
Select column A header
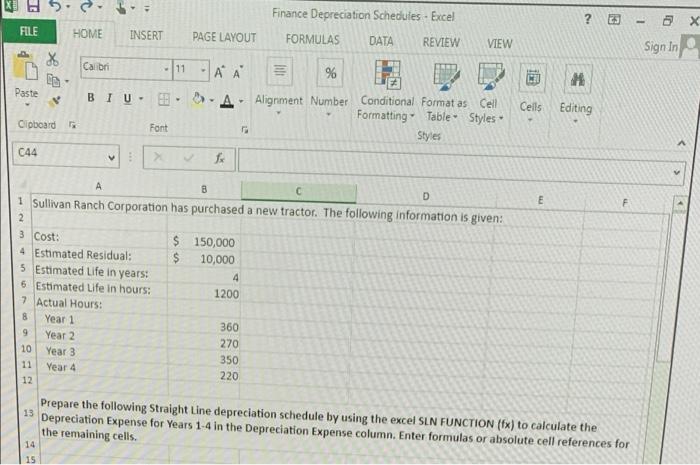(98, 186)
